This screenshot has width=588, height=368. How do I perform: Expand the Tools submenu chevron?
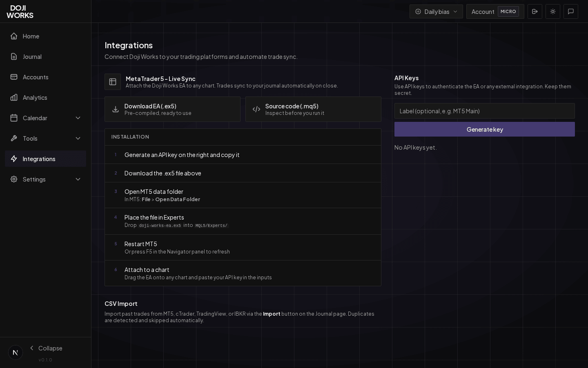click(x=78, y=138)
